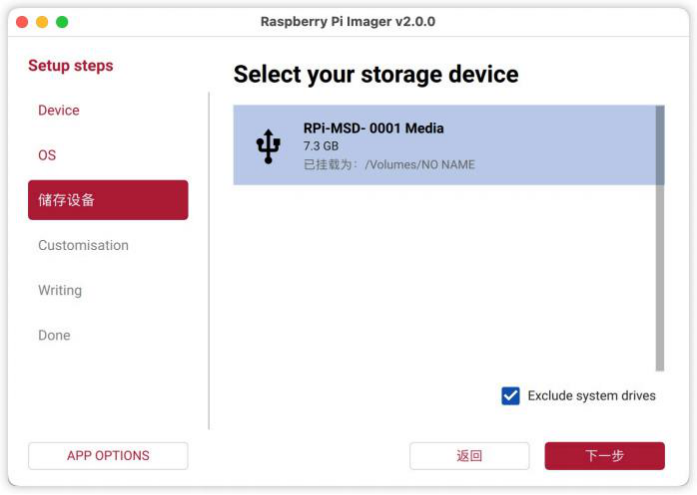The width and height of the screenshot is (697, 495).
Task: Close the Raspberry Pi Imager window
Action: click(x=22, y=22)
